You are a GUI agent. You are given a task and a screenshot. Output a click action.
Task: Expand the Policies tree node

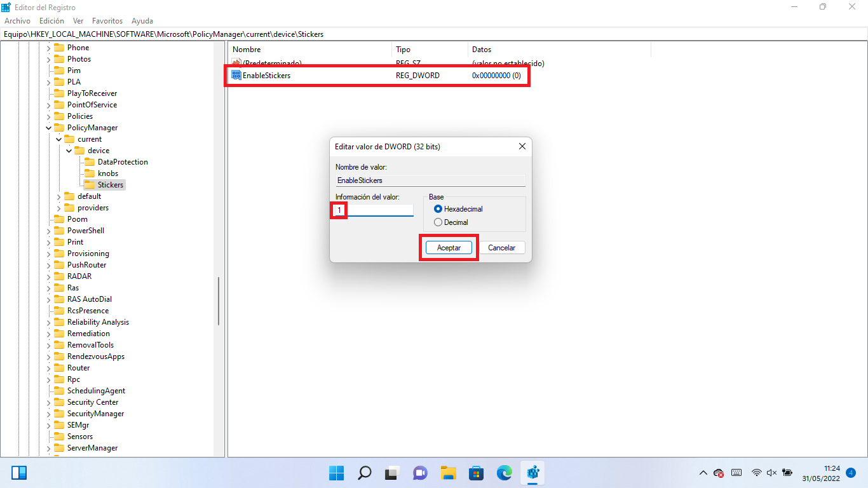[x=48, y=116]
